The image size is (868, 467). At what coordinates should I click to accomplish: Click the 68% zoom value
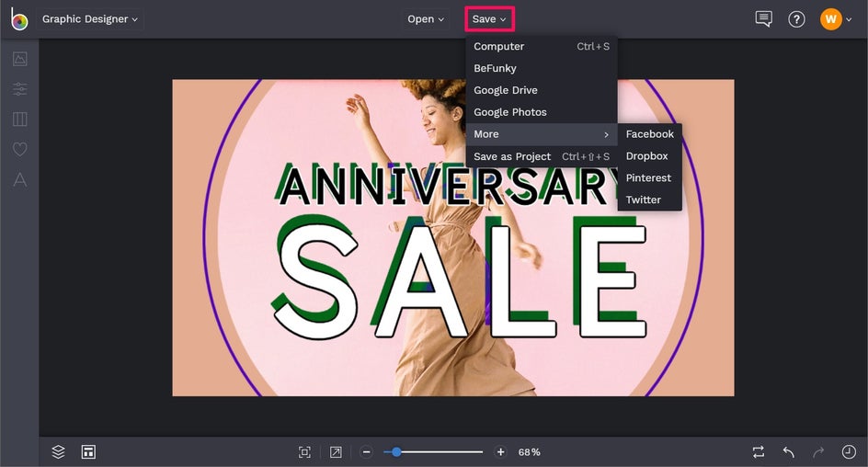530,452
